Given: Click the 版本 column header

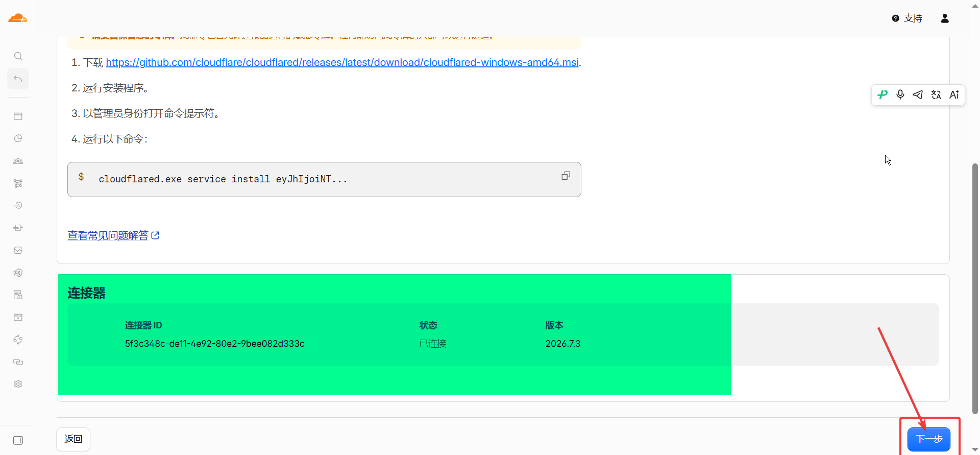Looking at the screenshot, I should tap(554, 325).
